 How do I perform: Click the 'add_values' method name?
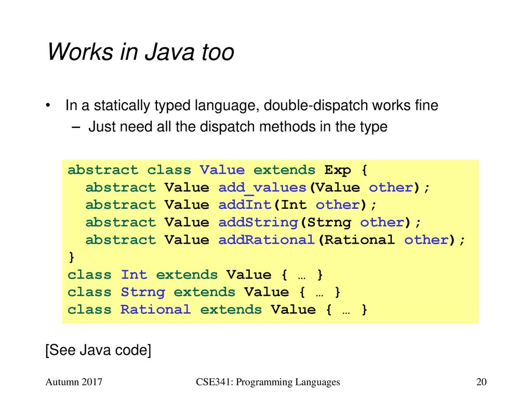(262, 188)
